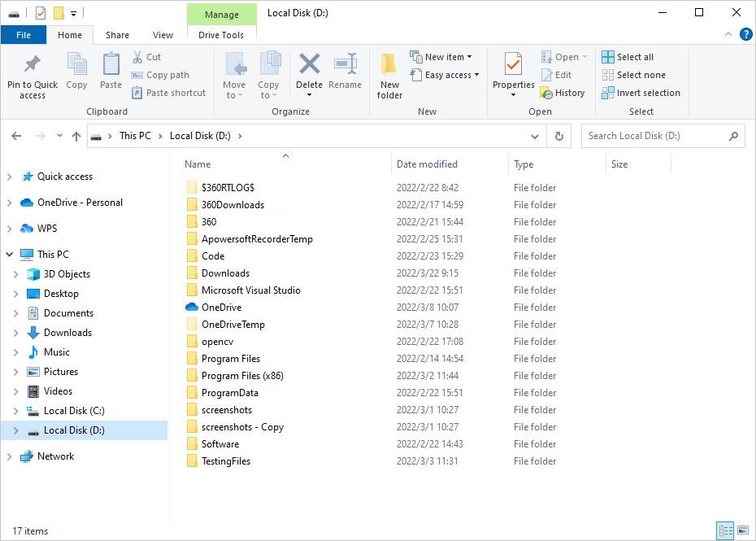Click the New folder icon in ribbon
The width and height of the screenshot is (756, 541).
pos(389,65)
